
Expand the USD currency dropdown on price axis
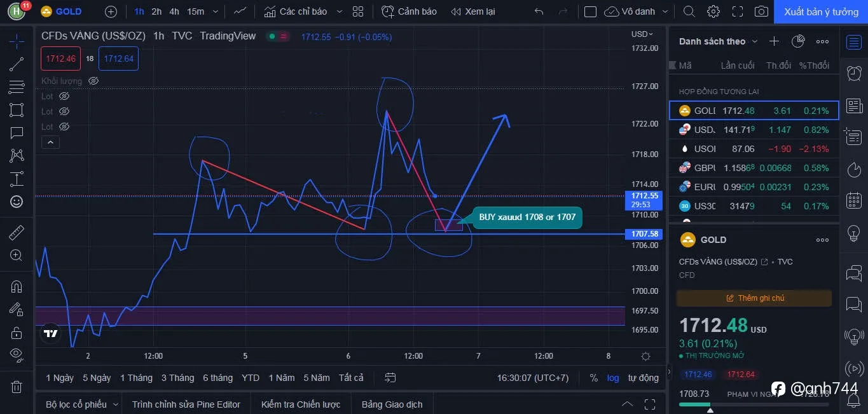click(x=642, y=34)
